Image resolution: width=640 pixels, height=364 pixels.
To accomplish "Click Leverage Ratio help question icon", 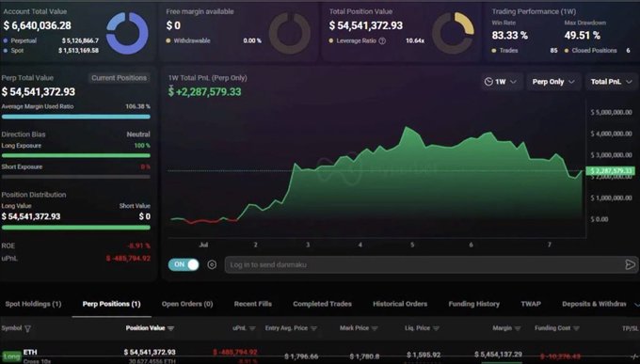I will pyautogui.click(x=382, y=40).
